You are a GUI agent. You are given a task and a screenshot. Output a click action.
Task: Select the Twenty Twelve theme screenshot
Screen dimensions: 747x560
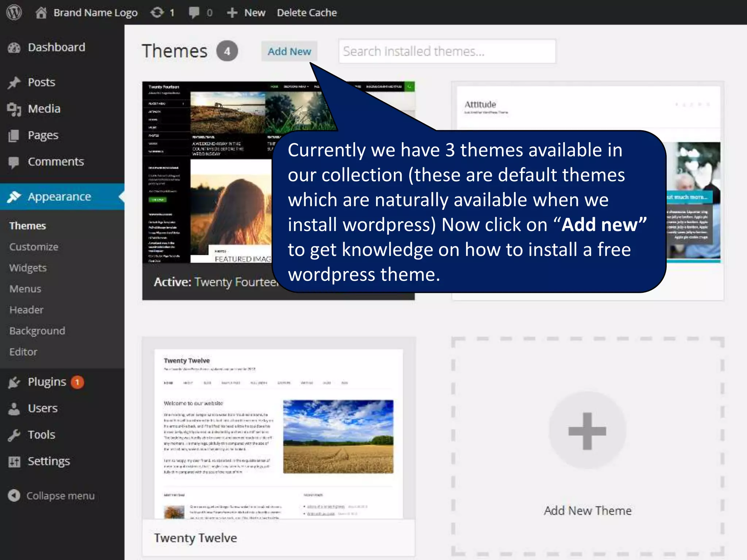(x=279, y=429)
